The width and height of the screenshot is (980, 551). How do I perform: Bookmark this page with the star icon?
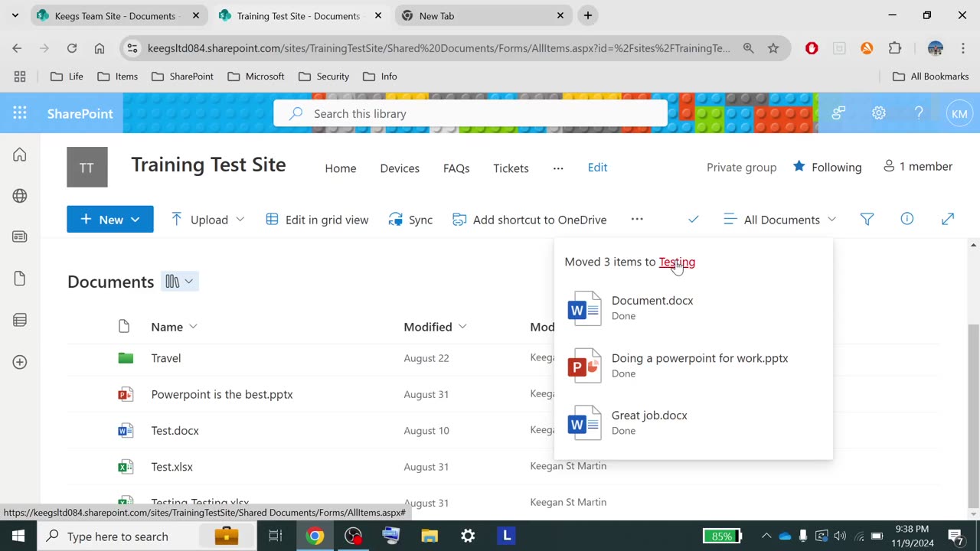pyautogui.click(x=773, y=48)
